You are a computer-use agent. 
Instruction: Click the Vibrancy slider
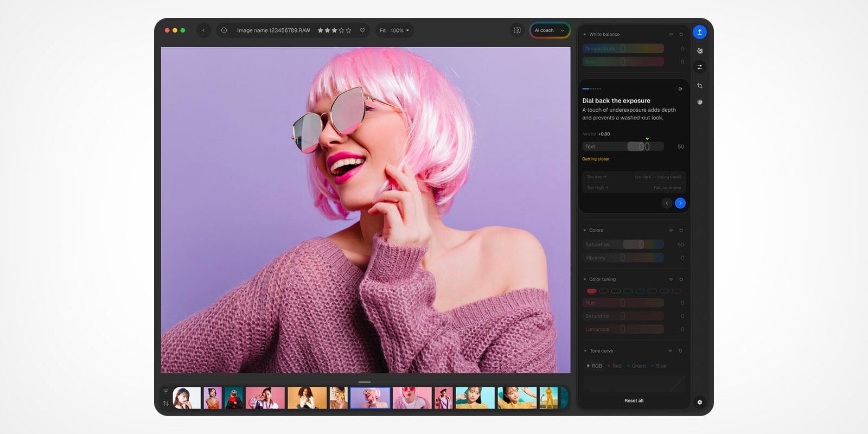click(x=623, y=258)
